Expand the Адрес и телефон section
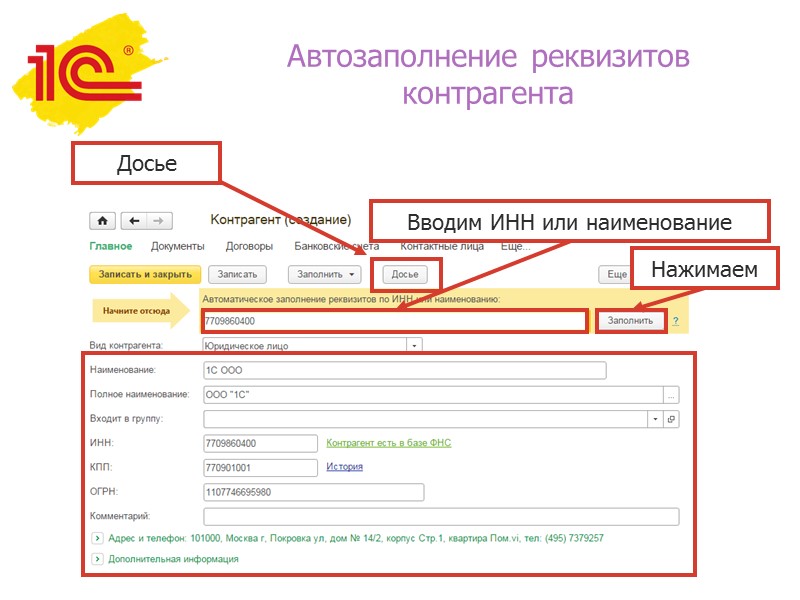Image resolution: width=800 pixels, height=600 pixels. point(97,538)
